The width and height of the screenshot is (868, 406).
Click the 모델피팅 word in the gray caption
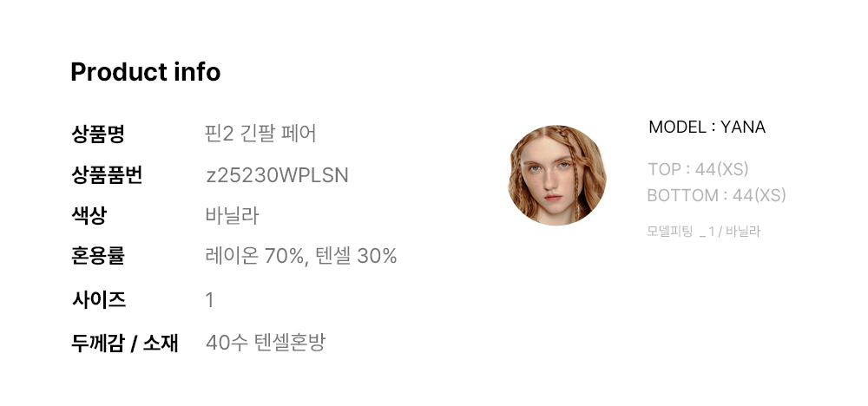670,232
